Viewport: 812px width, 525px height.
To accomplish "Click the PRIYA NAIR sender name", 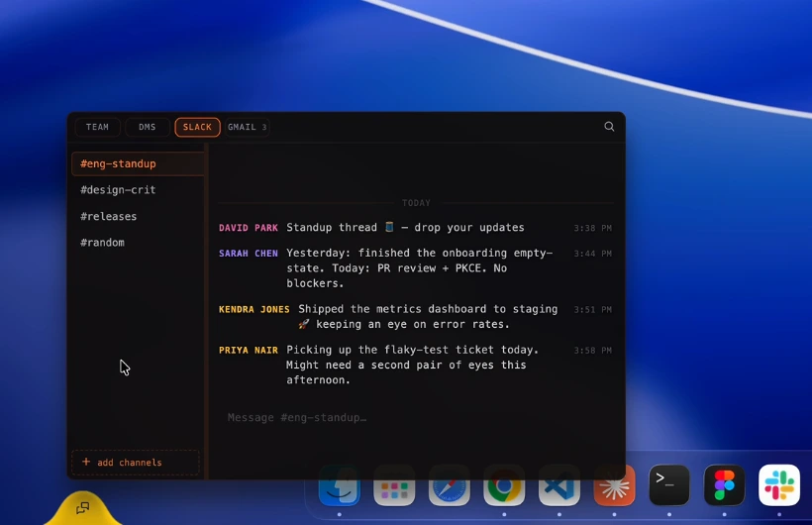I will pyautogui.click(x=248, y=351).
